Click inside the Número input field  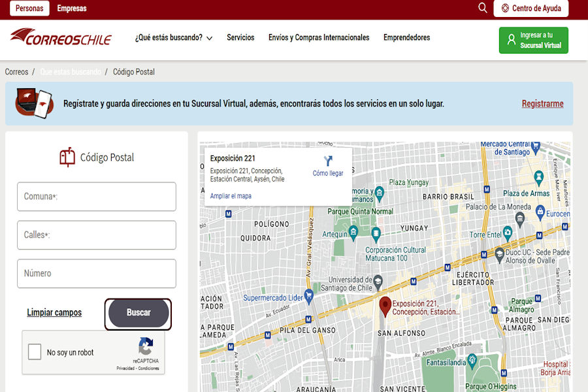click(96, 273)
